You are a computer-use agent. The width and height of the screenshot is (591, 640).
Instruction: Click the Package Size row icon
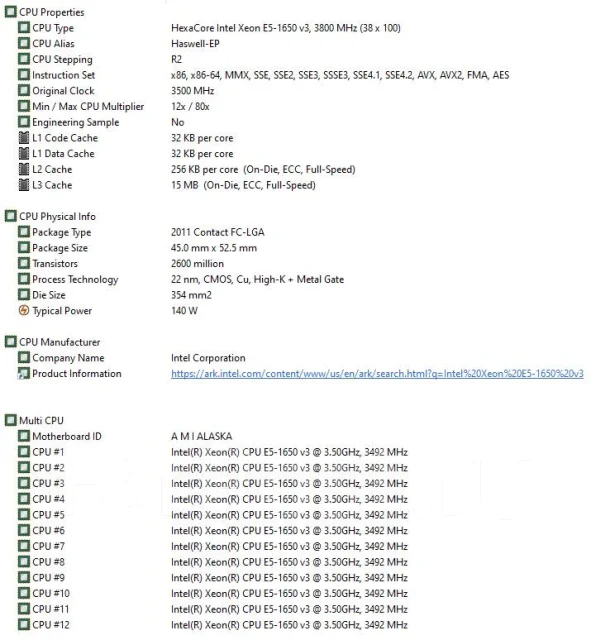coord(24,248)
